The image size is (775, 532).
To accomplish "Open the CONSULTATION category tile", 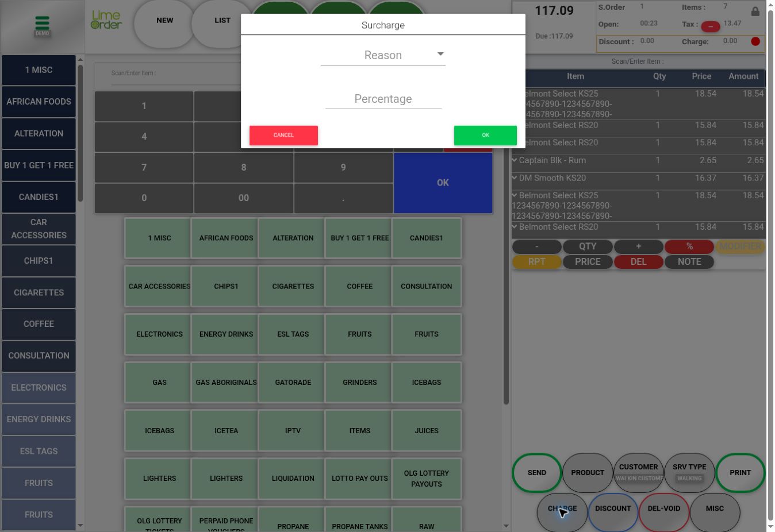I will click(x=427, y=286).
